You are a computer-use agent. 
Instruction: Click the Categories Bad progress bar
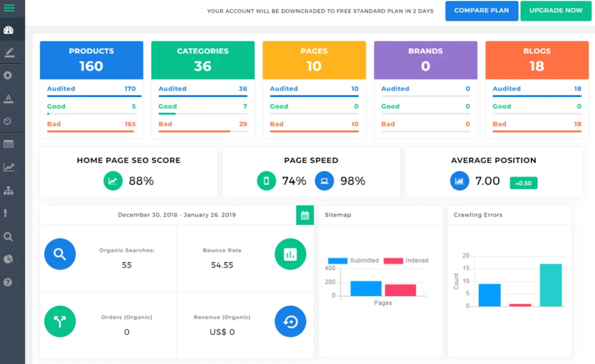[202, 131]
